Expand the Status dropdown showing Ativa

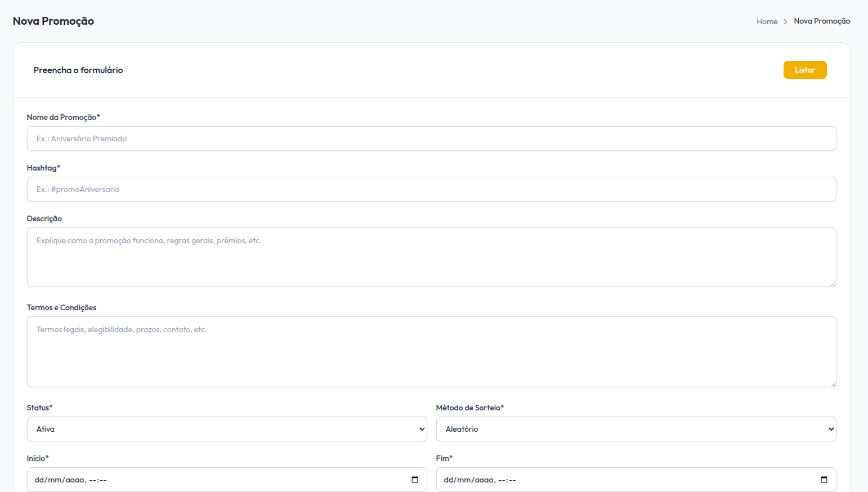click(227, 429)
